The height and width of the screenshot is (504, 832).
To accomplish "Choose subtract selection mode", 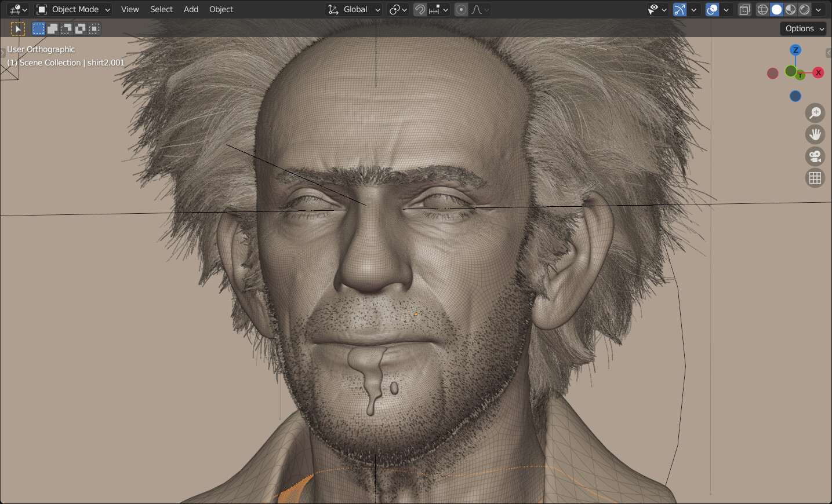I will pyautogui.click(x=66, y=28).
